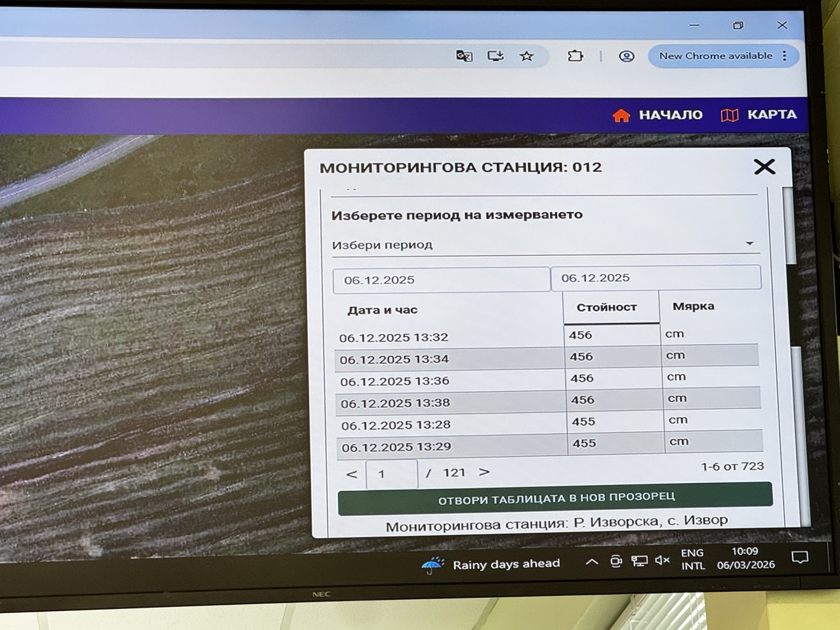Go to previous table page arrow
Image resolution: width=840 pixels, height=630 pixels.
(352, 474)
